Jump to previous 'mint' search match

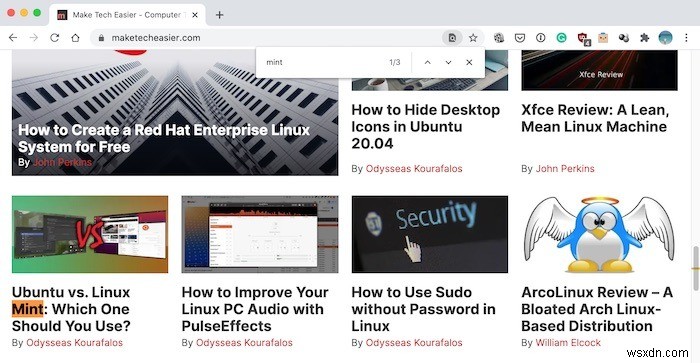tap(427, 63)
